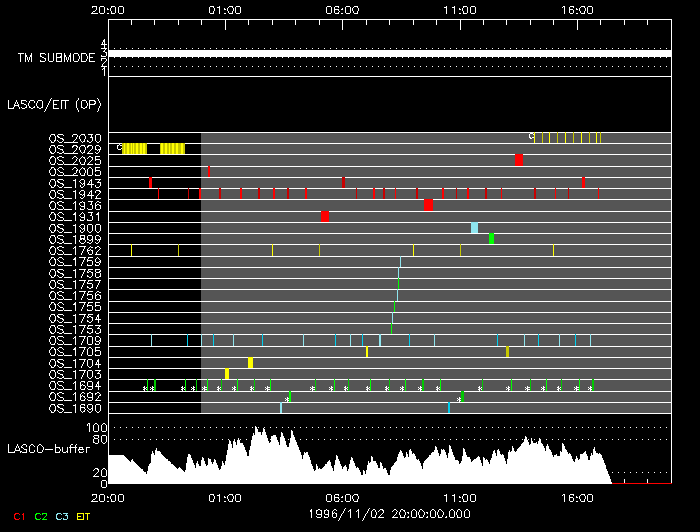The image size is (700, 532).
Task: Click the white TM SUBMODE bar
Action: (x=389, y=53)
